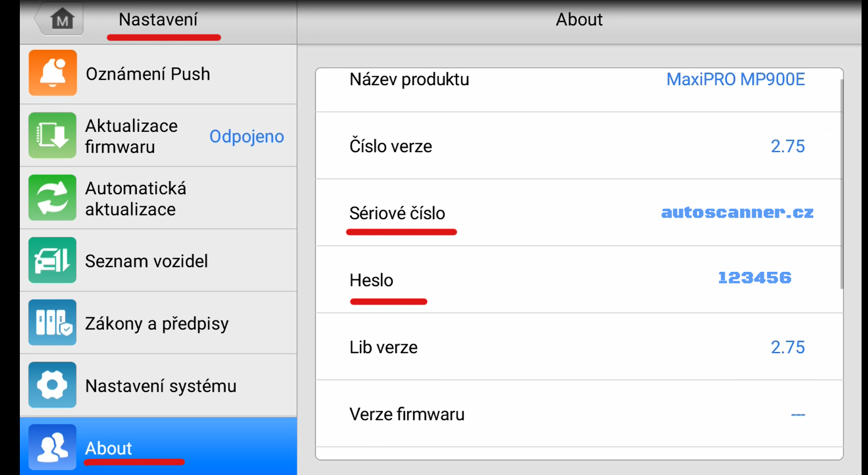Select the About people icon
Viewport: 868px width, 475px height.
tap(53, 447)
